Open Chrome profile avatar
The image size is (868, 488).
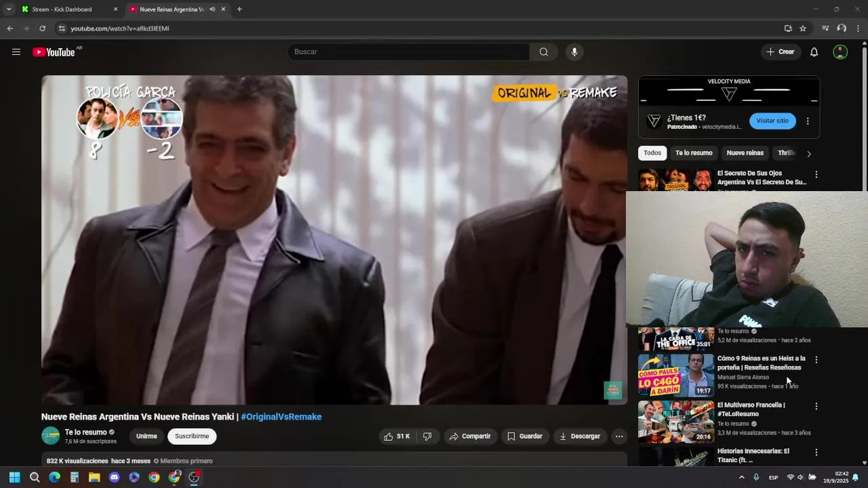(x=842, y=28)
